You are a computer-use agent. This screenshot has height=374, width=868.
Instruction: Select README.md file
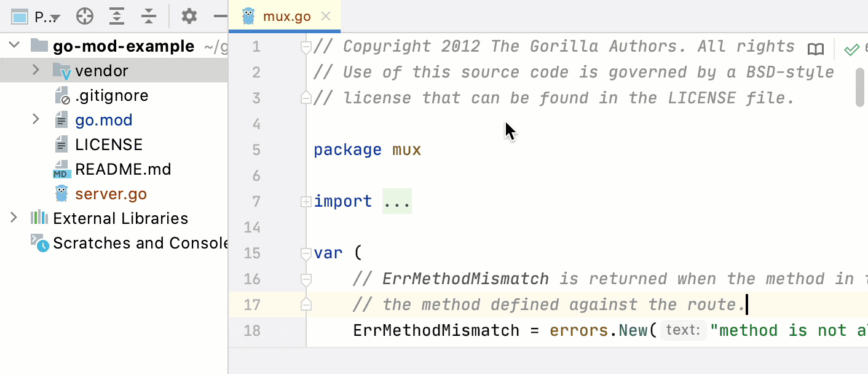pyautogui.click(x=123, y=169)
